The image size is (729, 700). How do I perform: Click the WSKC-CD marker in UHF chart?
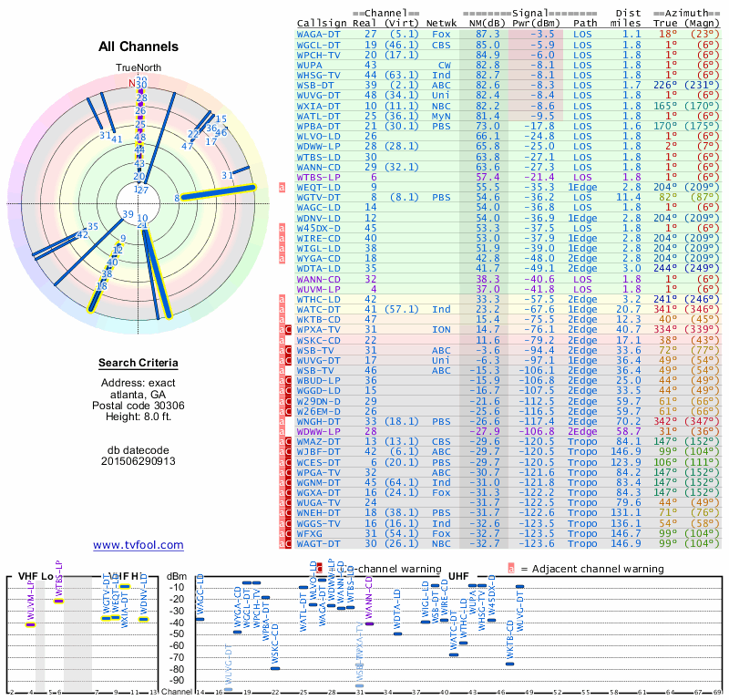coord(275,668)
